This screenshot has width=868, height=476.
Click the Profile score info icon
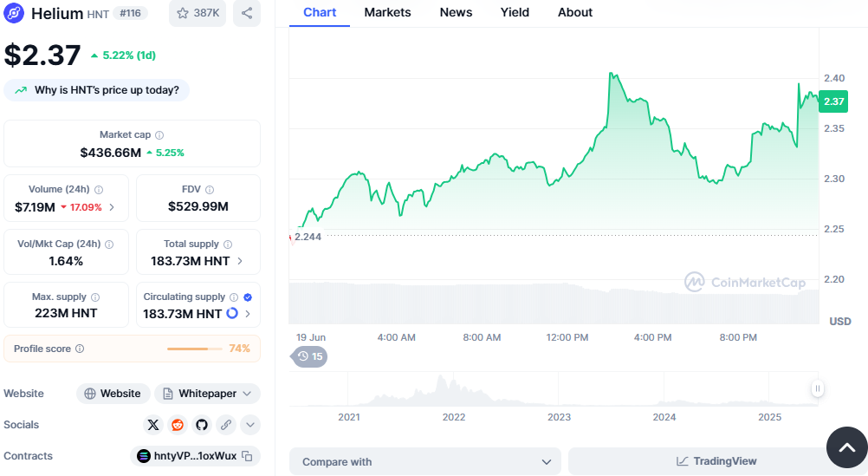80,349
